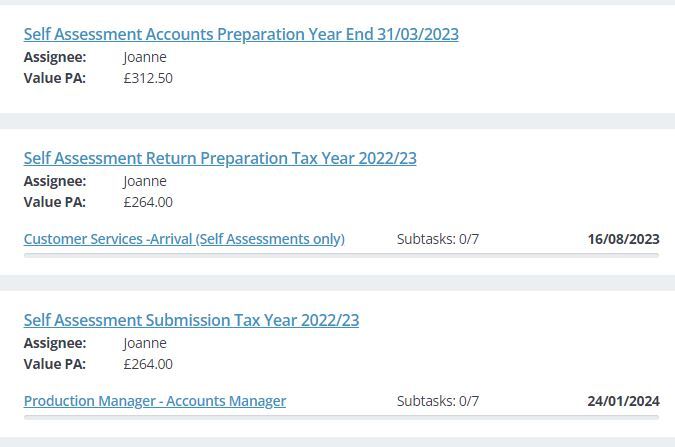
Task: Open Self Assessment Submission Tax Year 2022/23 link
Action: (191, 320)
